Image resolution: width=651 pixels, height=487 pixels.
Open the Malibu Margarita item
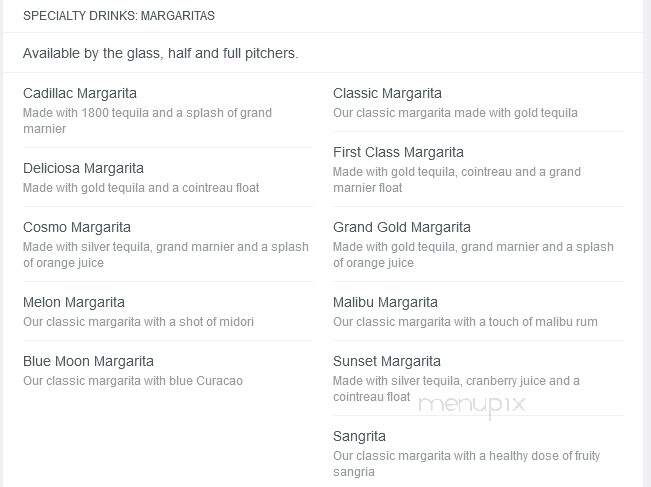click(x=385, y=303)
